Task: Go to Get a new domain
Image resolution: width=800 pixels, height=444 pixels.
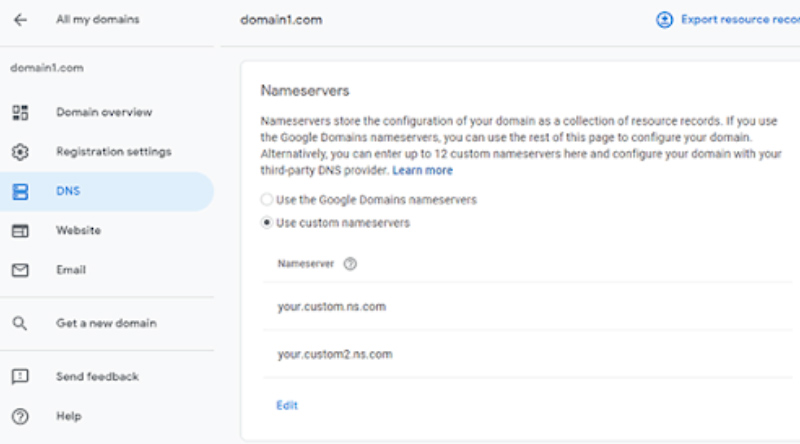Action: coord(107,323)
